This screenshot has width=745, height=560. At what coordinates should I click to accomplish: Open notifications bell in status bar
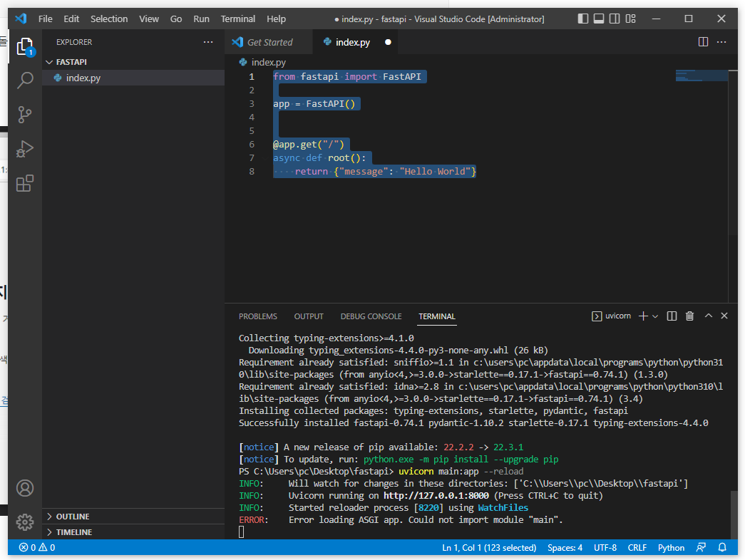(x=722, y=548)
